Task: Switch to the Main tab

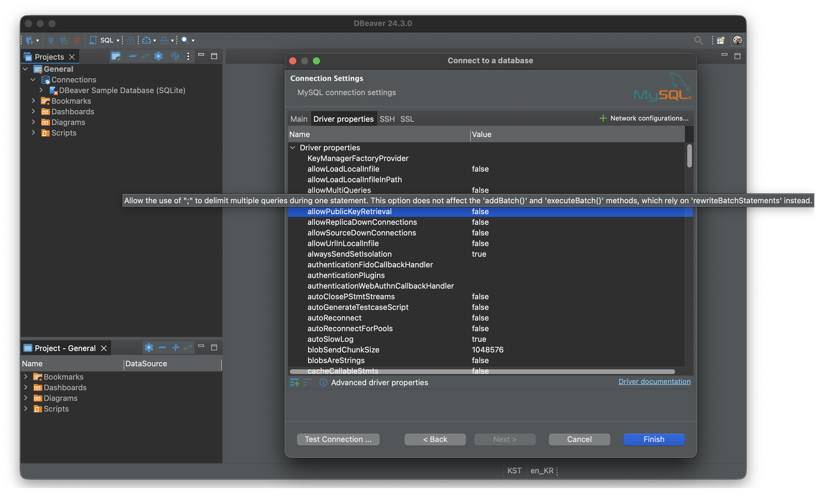Action: (299, 119)
